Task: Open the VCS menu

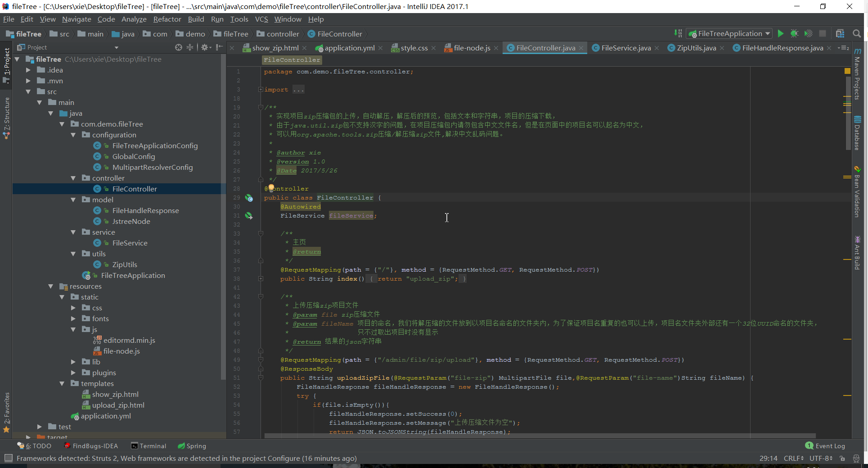Action: (x=261, y=19)
